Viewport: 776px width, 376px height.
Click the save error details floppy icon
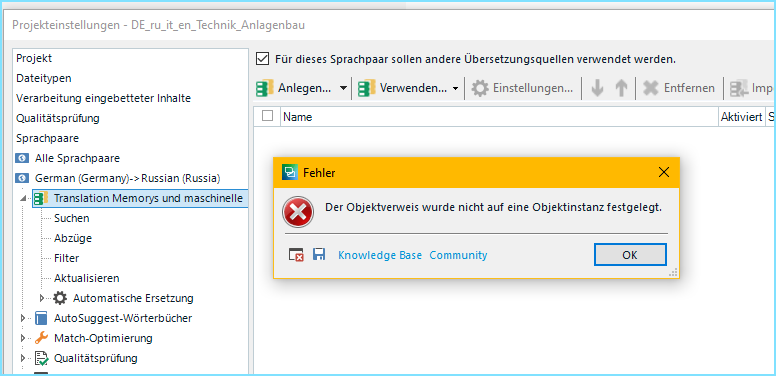[319, 255]
